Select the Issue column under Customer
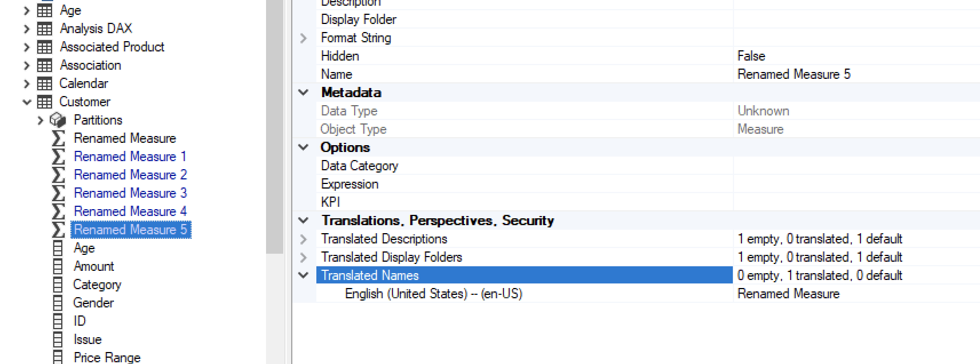980x364 pixels. [x=87, y=339]
